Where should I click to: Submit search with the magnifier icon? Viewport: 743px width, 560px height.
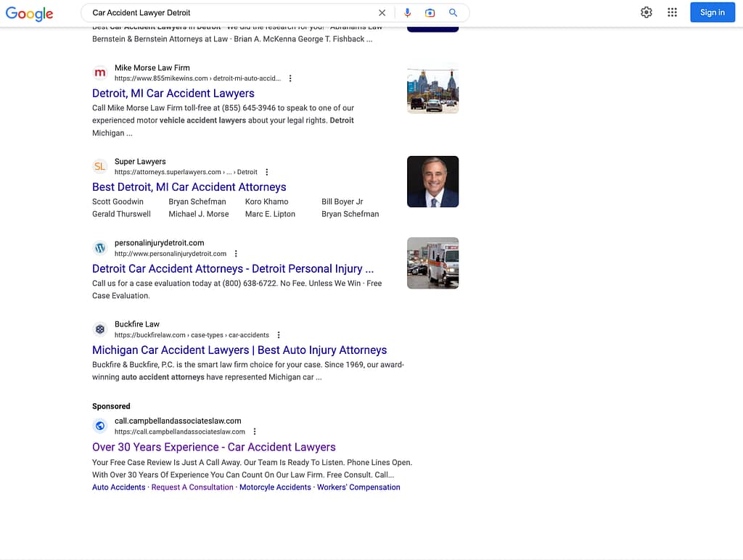tap(453, 13)
